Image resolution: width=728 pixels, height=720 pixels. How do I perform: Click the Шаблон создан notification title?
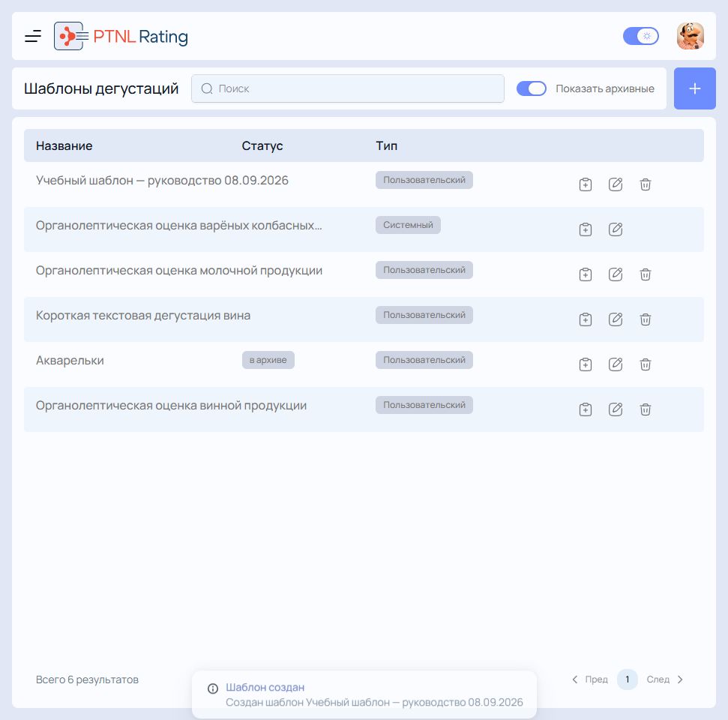265,687
